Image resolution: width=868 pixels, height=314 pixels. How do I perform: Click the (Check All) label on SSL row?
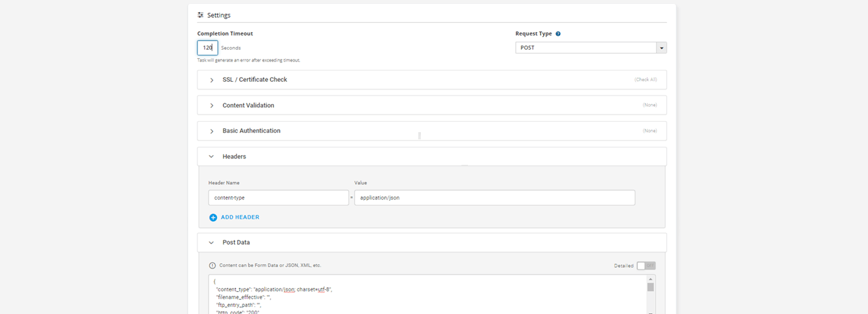646,80
